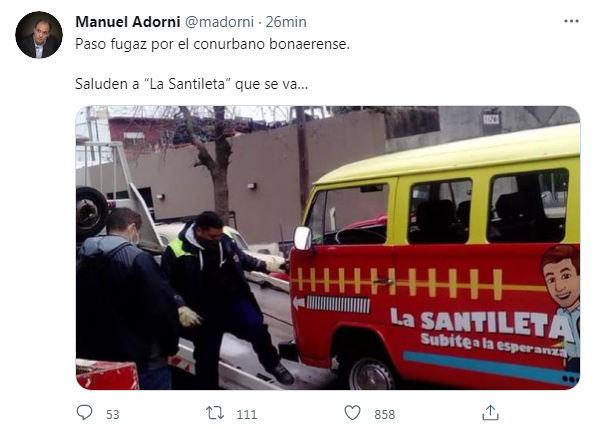597x429 pixels.
Task: Open the 26min timestamp link
Action: (286, 22)
